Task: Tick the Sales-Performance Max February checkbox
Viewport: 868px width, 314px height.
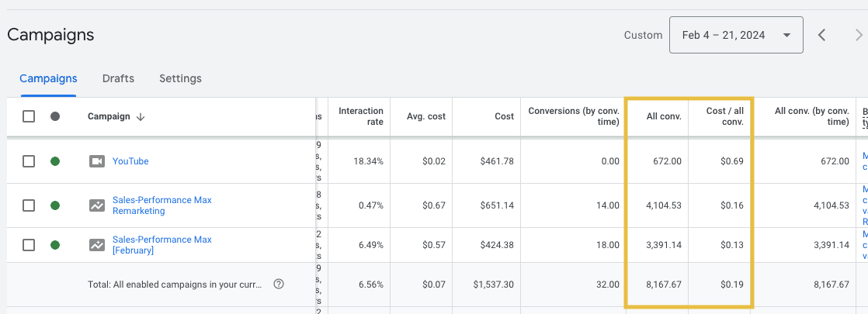Action: pyautogui.click(x=29, y=245)
